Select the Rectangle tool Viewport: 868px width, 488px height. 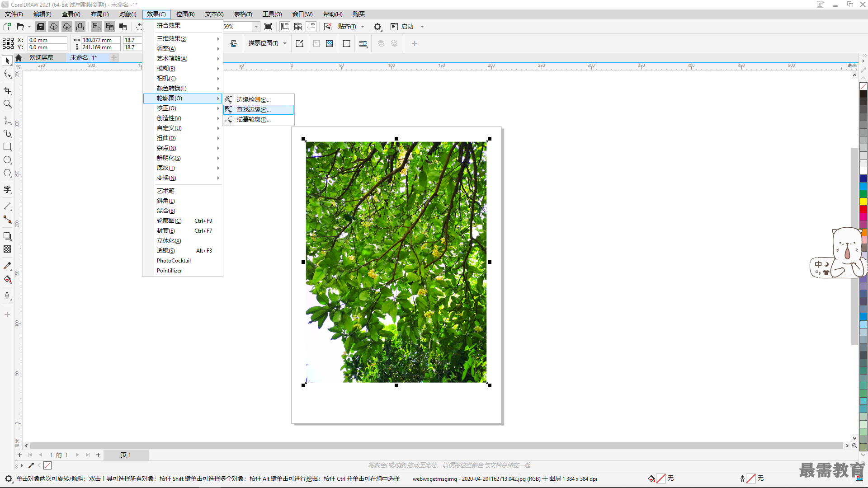tap(7, 147)
